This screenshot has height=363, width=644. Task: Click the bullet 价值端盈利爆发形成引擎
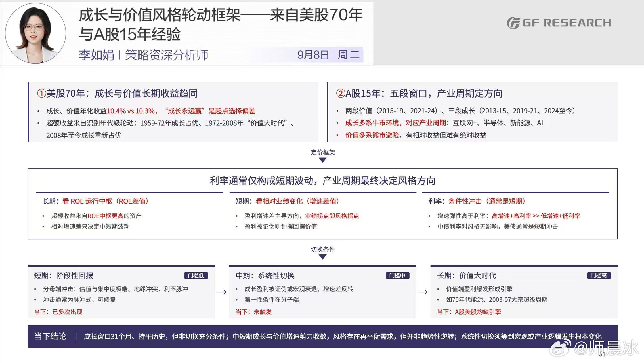pos(479,289)
